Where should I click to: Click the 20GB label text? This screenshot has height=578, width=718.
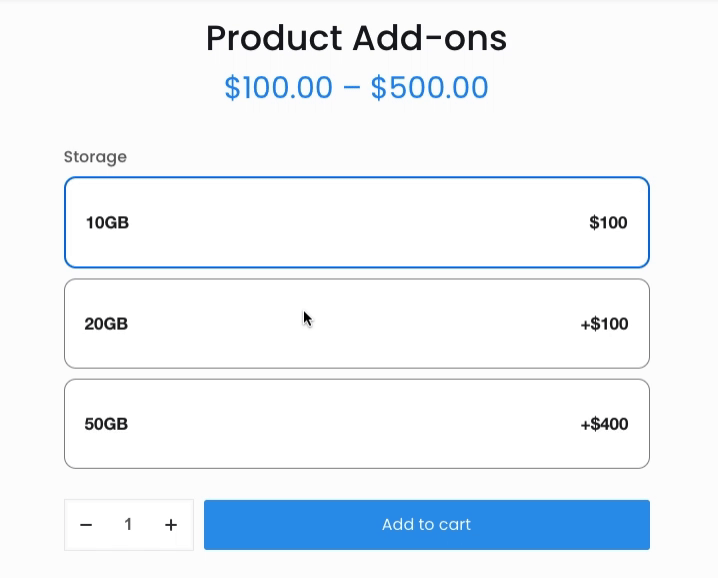click(x=106, y=324)
